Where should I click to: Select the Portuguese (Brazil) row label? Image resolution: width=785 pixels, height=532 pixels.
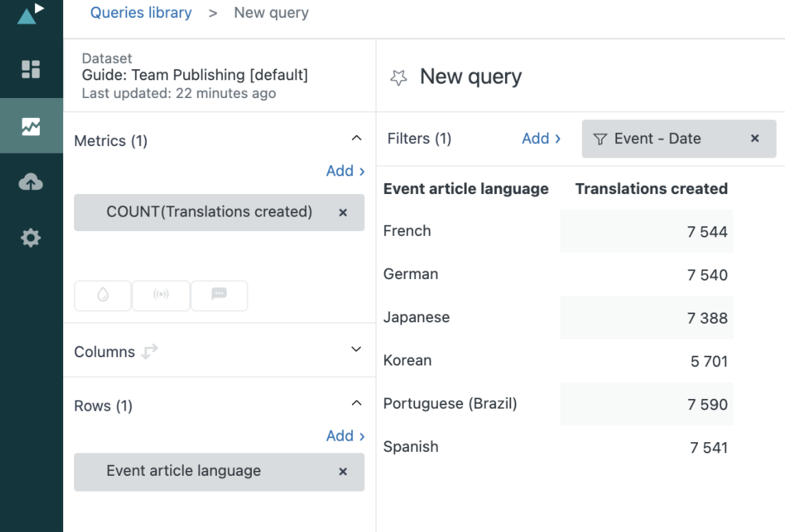450,404
